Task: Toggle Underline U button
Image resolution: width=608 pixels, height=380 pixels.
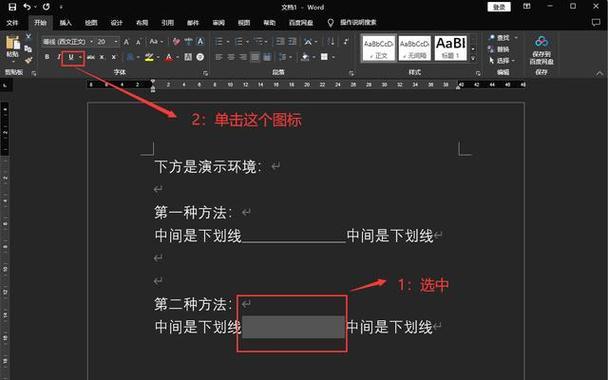Action: [x=71, y=57]
